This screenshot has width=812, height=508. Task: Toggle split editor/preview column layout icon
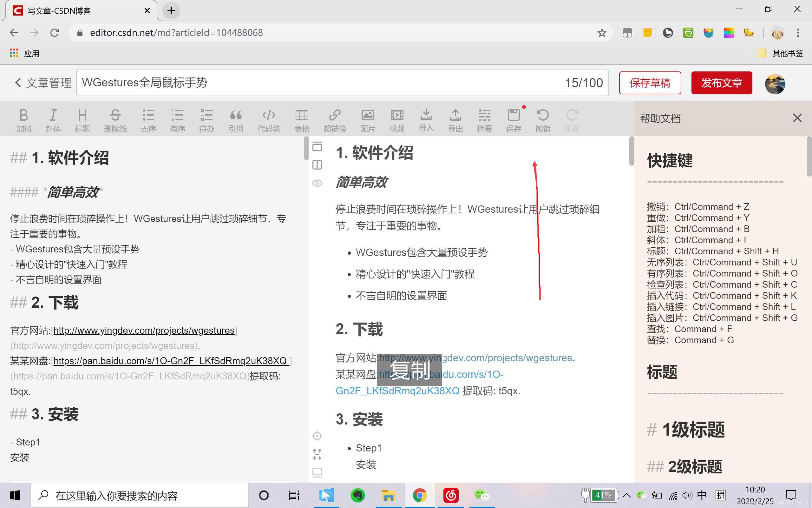[317, 165]
